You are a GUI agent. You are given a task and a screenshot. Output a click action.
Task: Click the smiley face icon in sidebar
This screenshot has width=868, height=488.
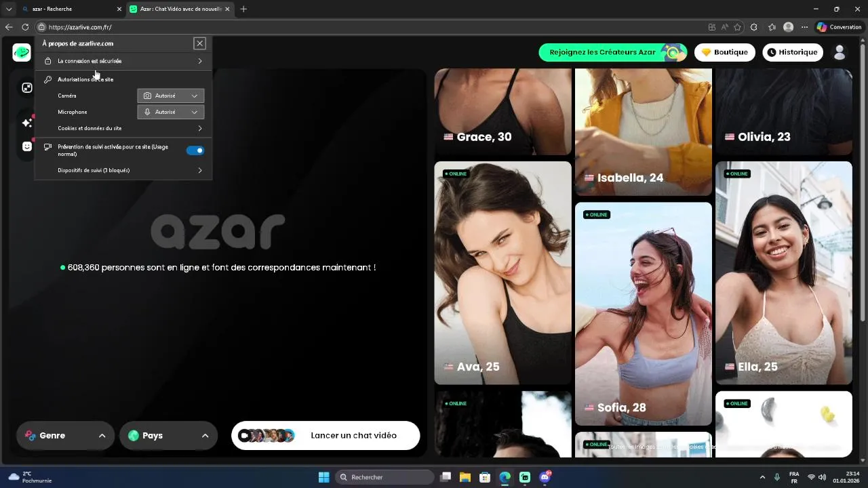[27, 146]
